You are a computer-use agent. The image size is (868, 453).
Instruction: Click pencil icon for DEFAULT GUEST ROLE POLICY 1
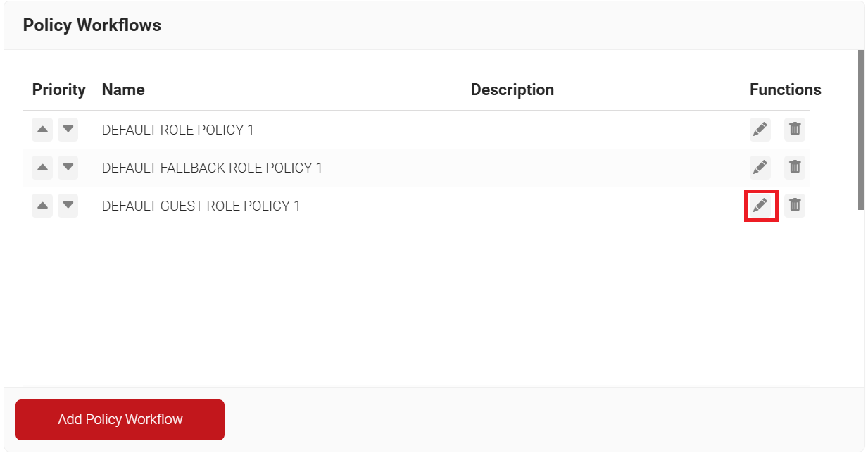(760, 206)
